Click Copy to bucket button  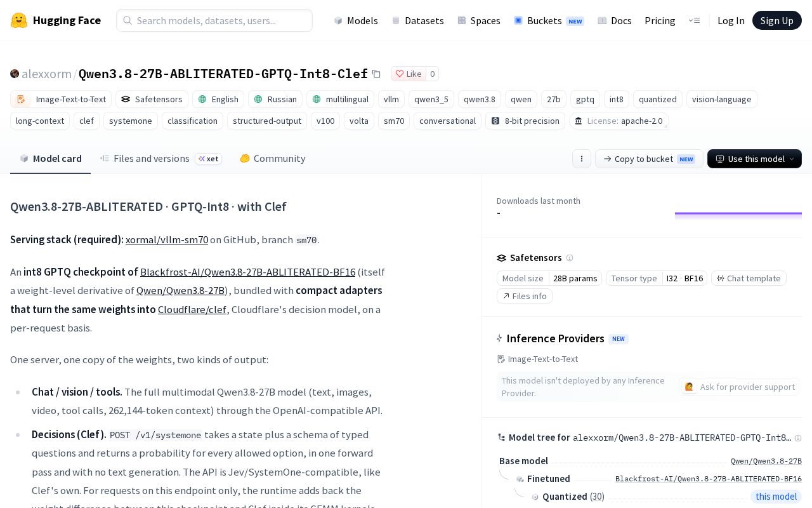coord(649,159)
